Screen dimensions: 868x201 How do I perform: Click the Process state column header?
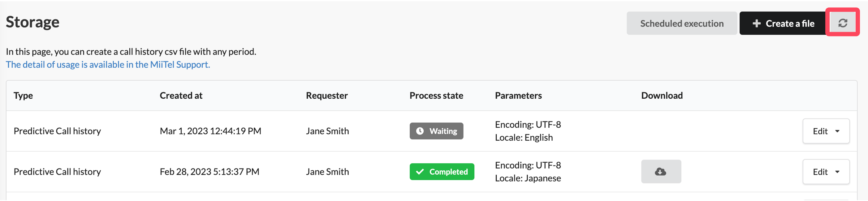coord(436,96)
